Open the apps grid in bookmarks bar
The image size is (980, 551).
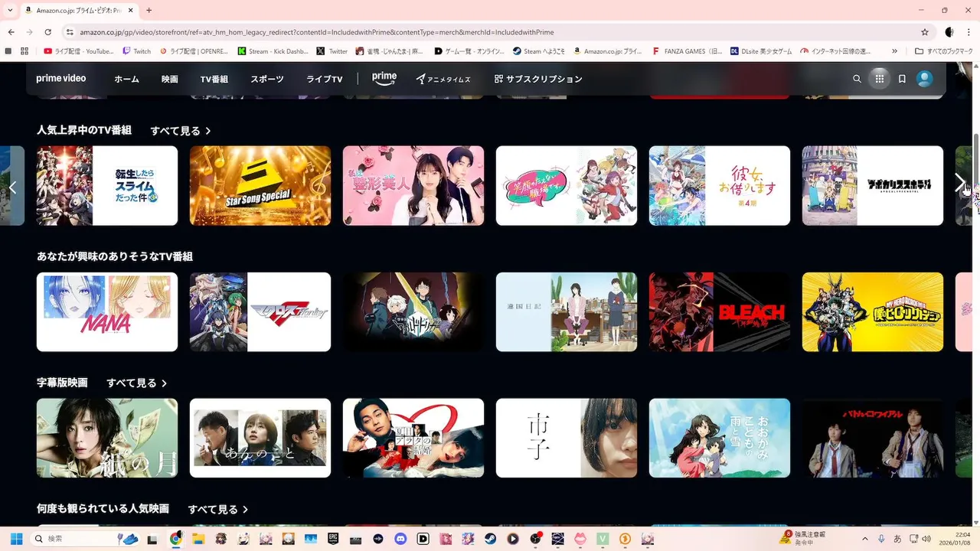tap(25, 51)
